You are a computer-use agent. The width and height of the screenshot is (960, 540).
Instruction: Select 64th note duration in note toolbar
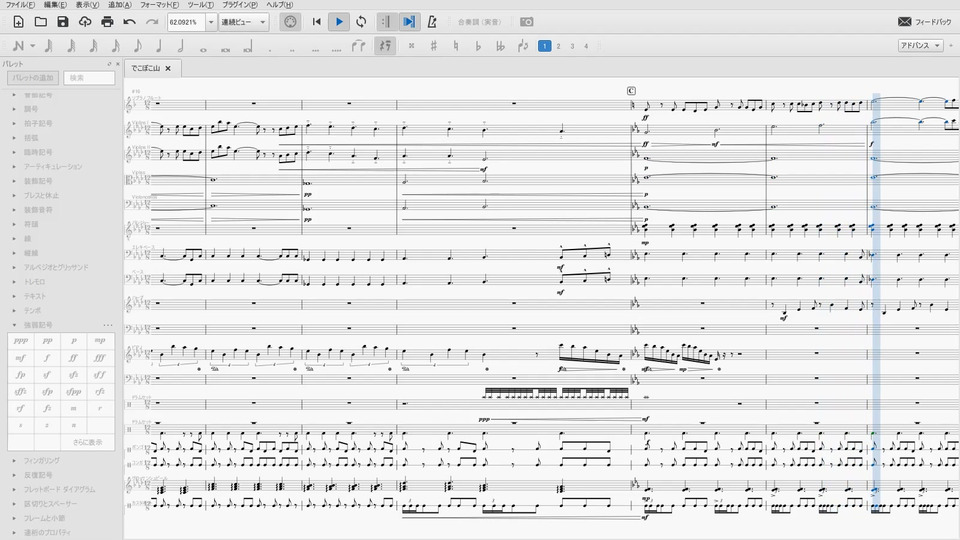71,46
